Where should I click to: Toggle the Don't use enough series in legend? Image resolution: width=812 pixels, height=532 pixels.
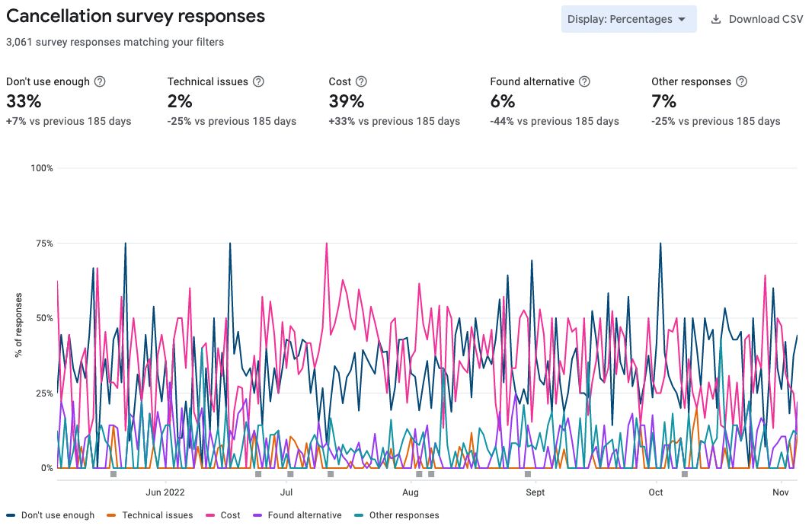(x=57, y=515)
